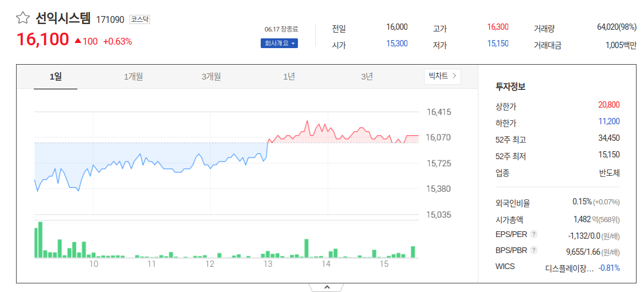This screenshot has height=292, width=644.
Task: Click the current price 16,100
Action: coord(43,40)
